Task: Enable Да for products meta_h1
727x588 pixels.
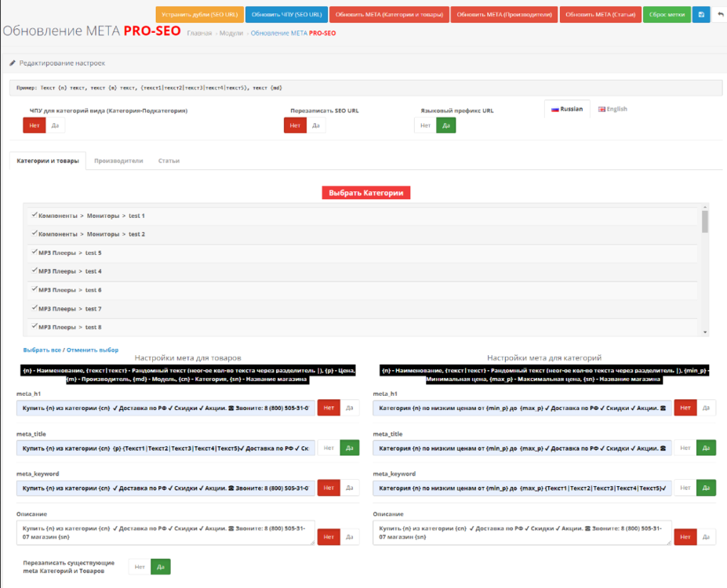Action: point(349,408)
